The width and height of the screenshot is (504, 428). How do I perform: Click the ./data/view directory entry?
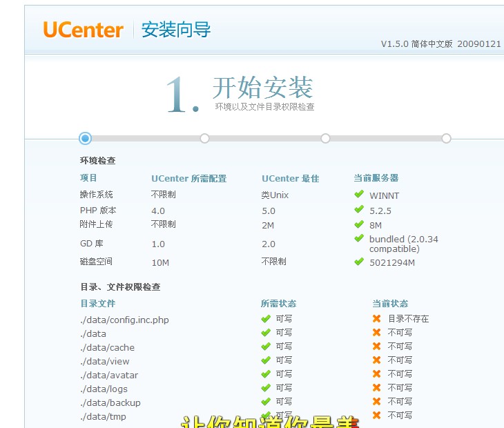tap(105, 362)
